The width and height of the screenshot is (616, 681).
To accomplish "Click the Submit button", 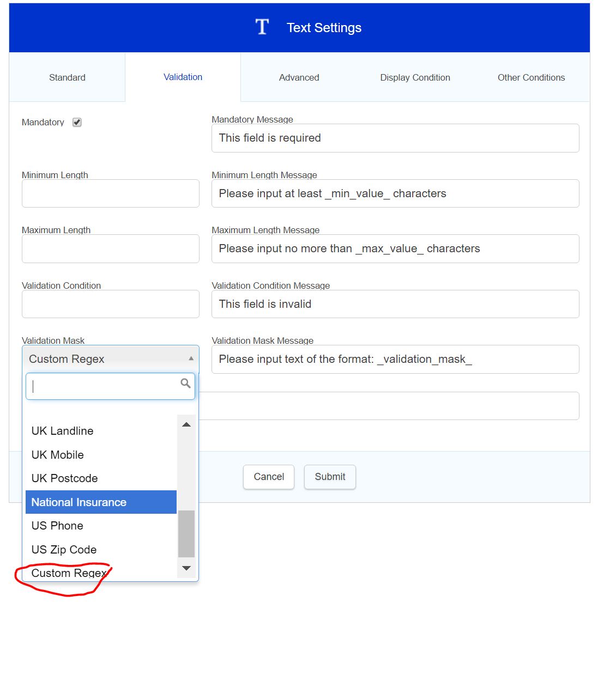I will tap(330, 477).
